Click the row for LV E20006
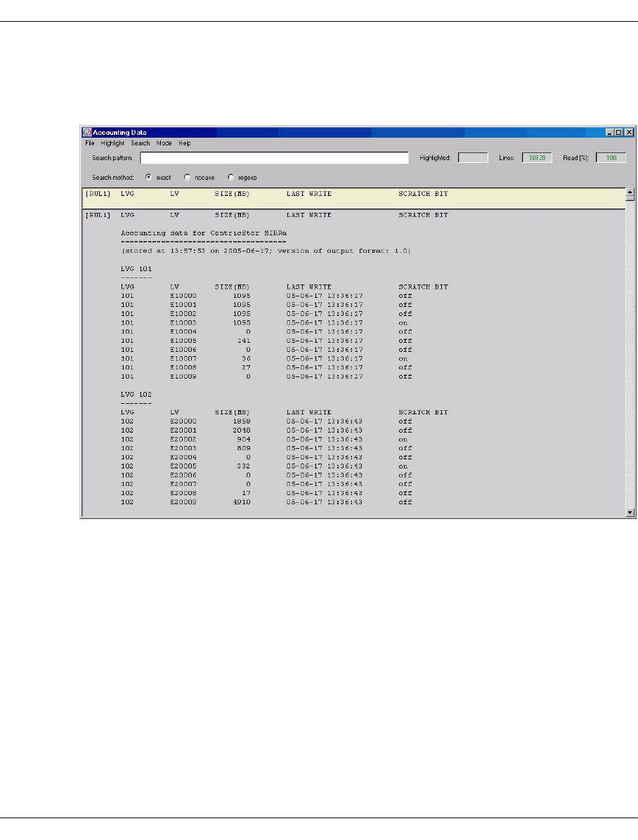 [266, 475]
